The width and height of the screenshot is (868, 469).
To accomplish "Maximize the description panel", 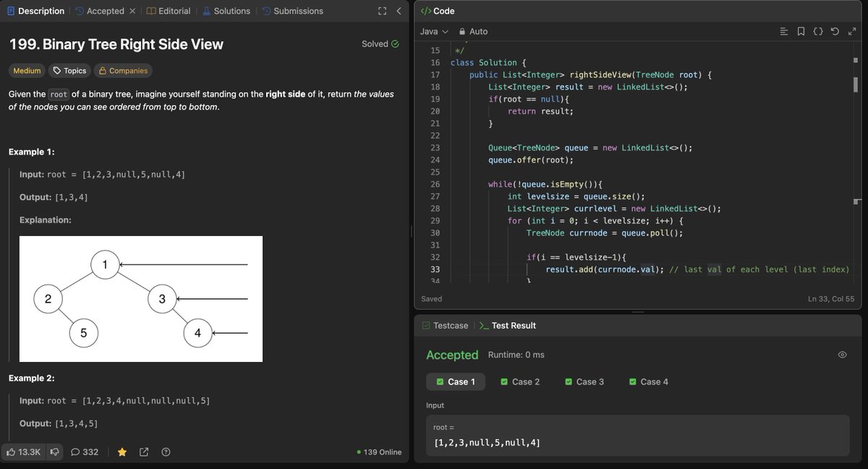I will click(383, 11).
